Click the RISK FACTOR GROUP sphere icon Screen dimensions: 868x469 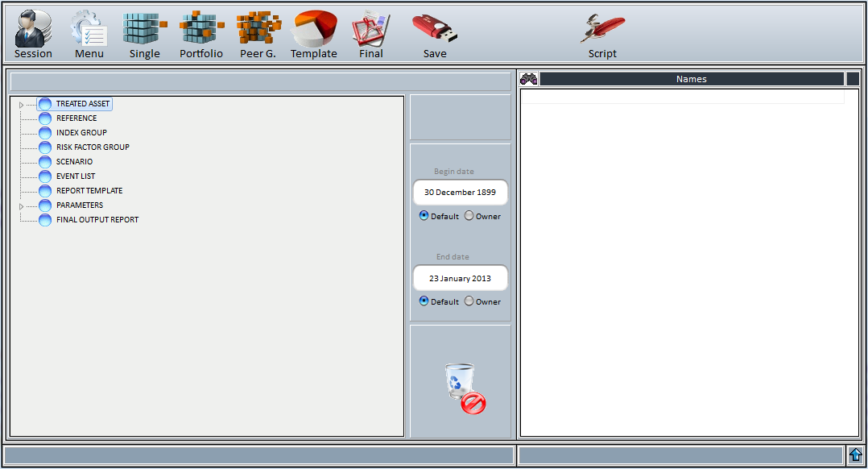[x=45, y=147]
